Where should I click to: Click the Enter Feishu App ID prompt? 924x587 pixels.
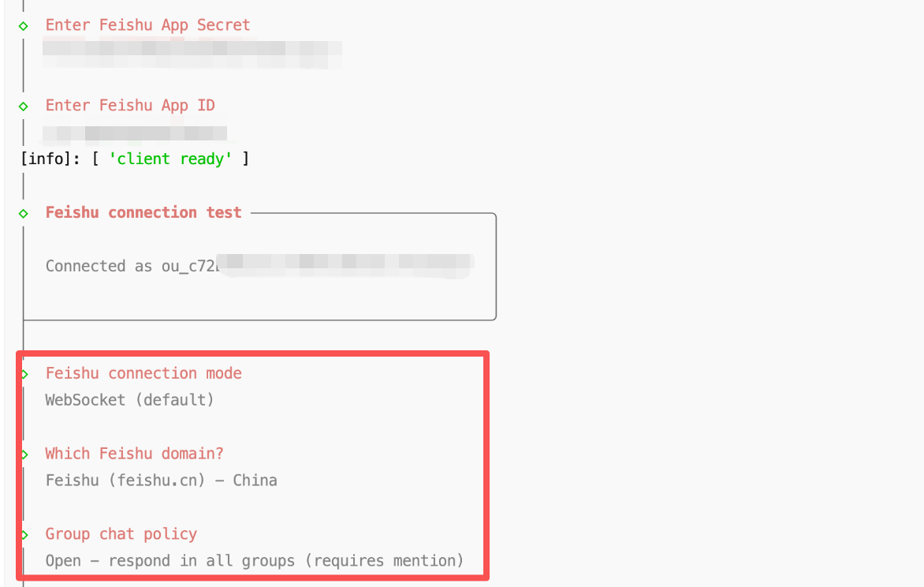point(130,106)
